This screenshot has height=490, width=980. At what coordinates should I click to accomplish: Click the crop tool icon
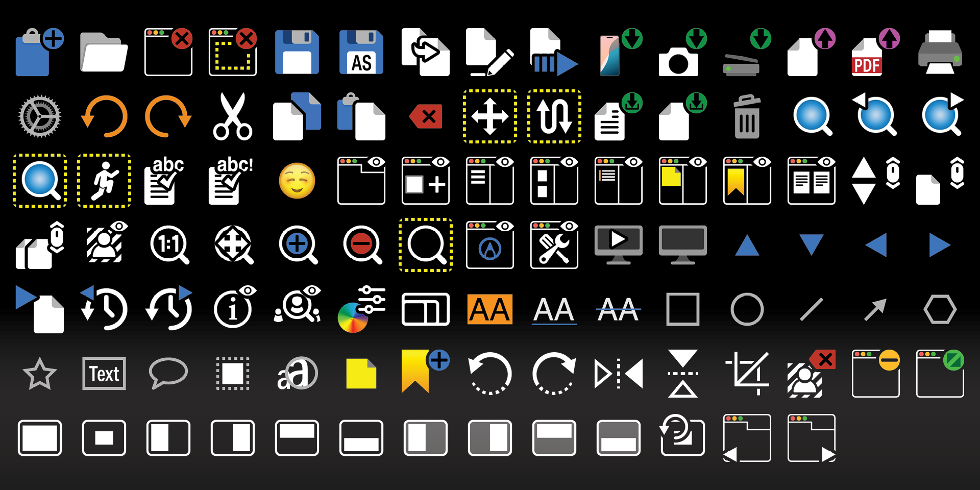747,374
